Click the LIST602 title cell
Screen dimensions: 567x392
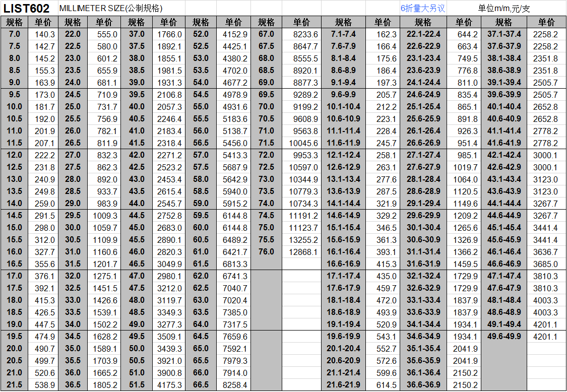click(x=27, y=8)
